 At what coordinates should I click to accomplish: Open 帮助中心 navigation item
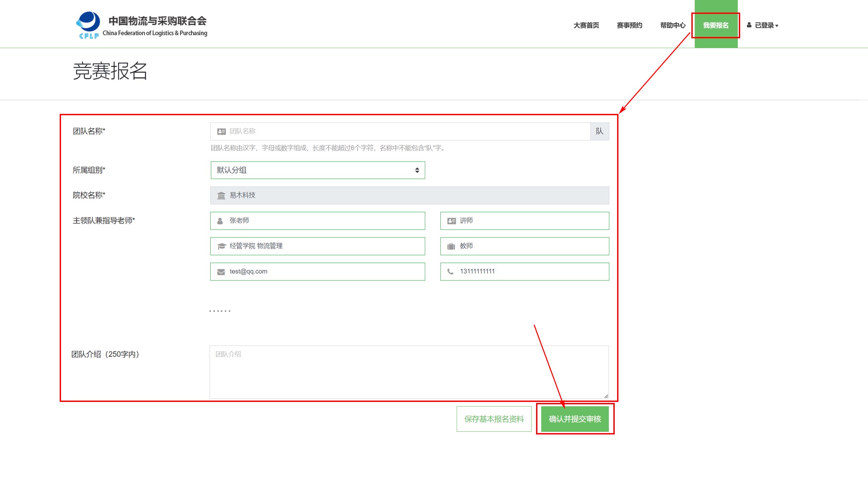click(673, 25)
